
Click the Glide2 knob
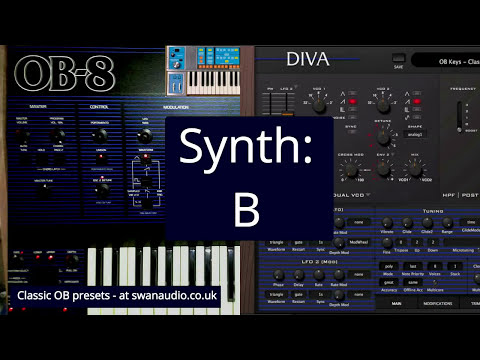coord(427,222)
